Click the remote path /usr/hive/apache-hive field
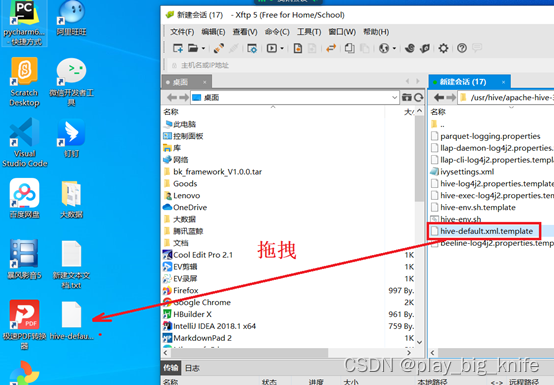554x385 pixels. pos(506,97)
